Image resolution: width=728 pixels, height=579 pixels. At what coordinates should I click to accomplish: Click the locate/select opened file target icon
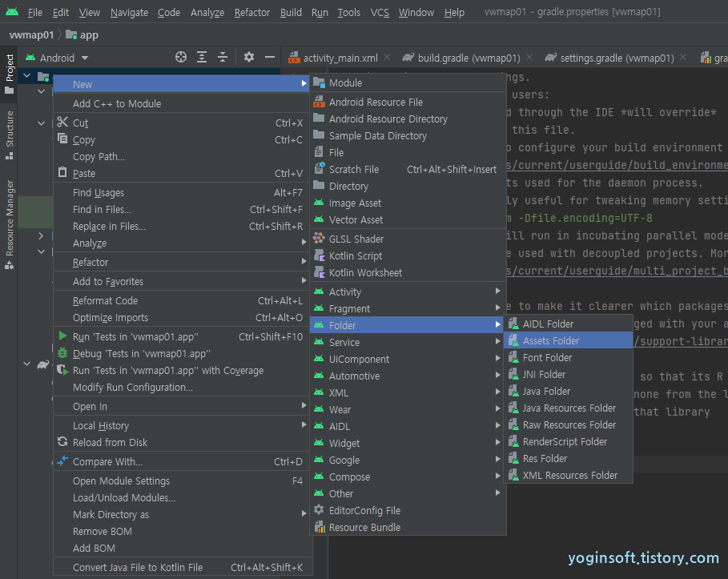pyautogui.click(x=181, y=58)
